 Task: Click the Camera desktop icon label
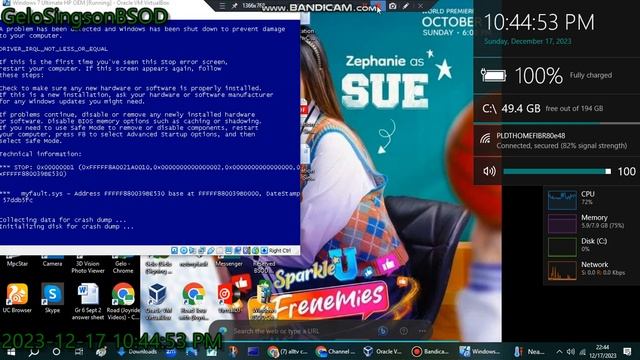(x=52, y=264)
